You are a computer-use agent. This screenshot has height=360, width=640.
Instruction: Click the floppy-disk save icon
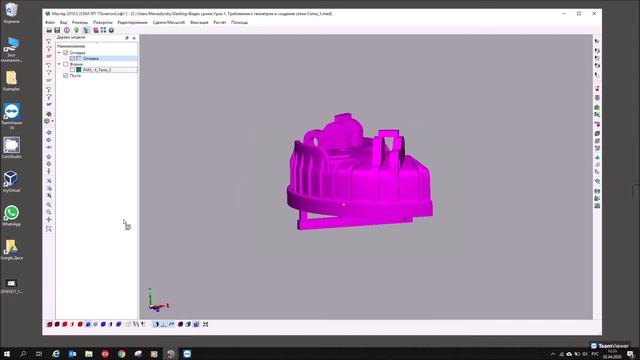(x=57, y=31)
